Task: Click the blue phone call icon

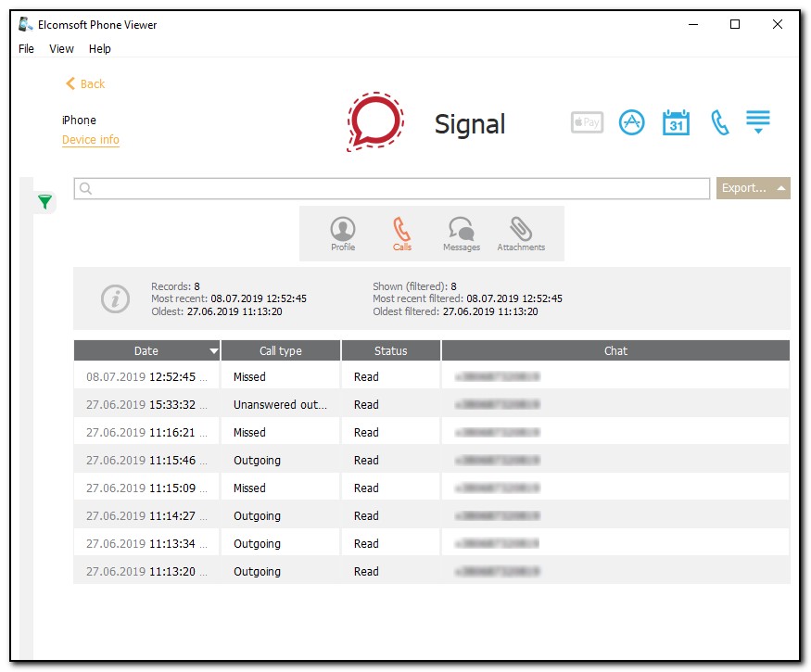Action: [720, 121]
